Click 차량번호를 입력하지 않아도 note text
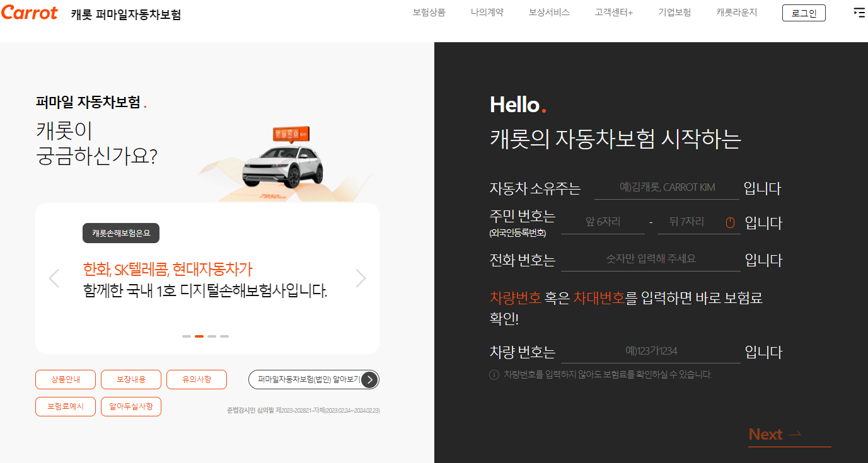 (x=608, y=375)
